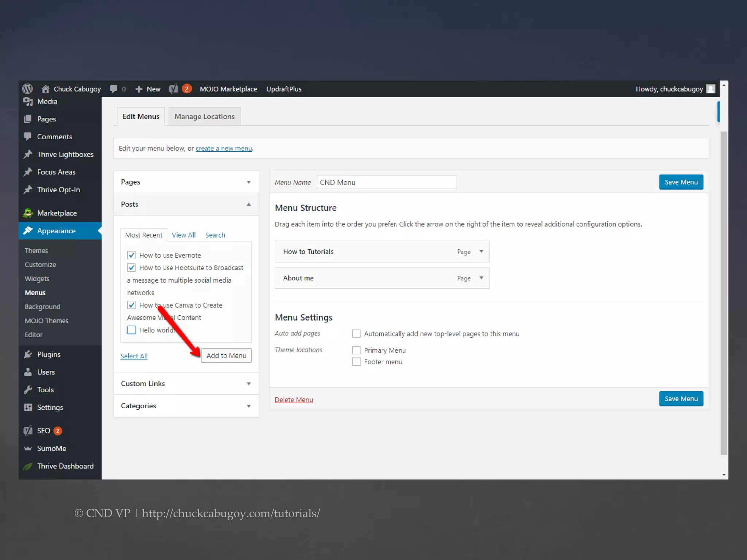Uncheck How to use Hootsuite post

[x=131, y=268]
